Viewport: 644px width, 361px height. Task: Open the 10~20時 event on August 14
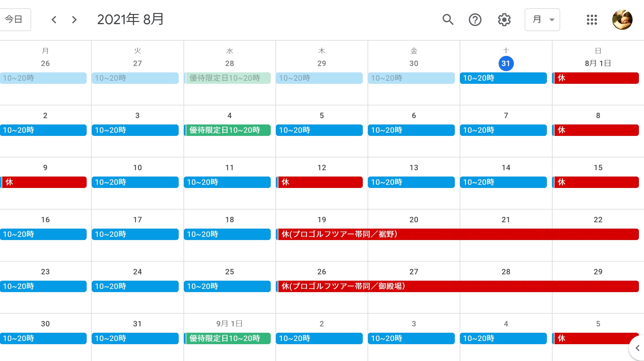[x=503, y=182]
